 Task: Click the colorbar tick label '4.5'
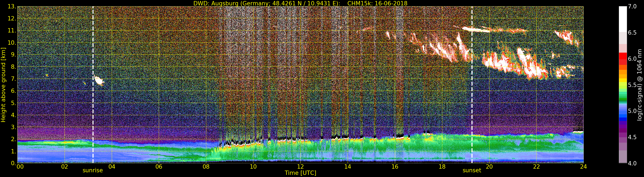coord(632,137)
